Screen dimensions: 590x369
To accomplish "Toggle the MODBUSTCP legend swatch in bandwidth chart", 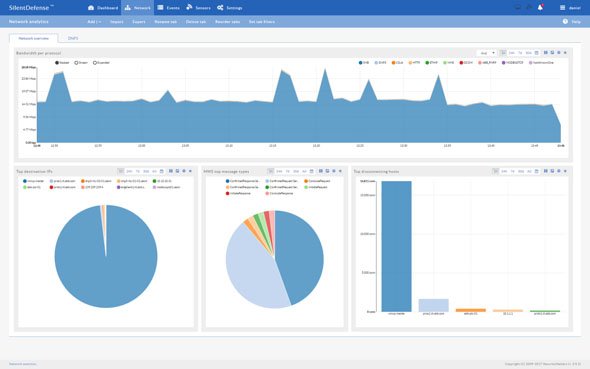I will click(503, 63).
